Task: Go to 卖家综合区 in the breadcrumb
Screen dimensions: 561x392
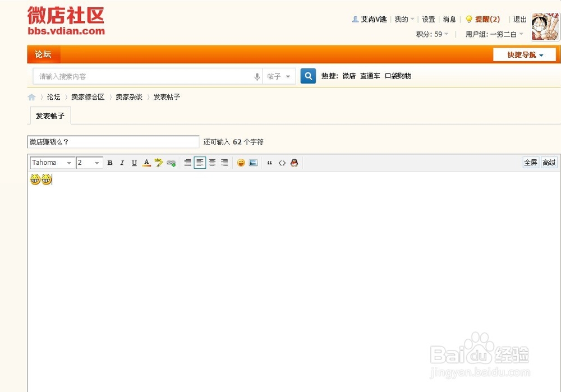Action: (x=88, y=97)
